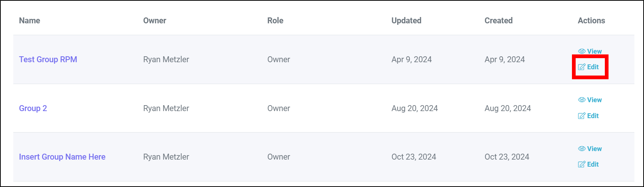Open the Group 2 name link
This screenshot has width=644, height=187.
(x=33, y=108)
